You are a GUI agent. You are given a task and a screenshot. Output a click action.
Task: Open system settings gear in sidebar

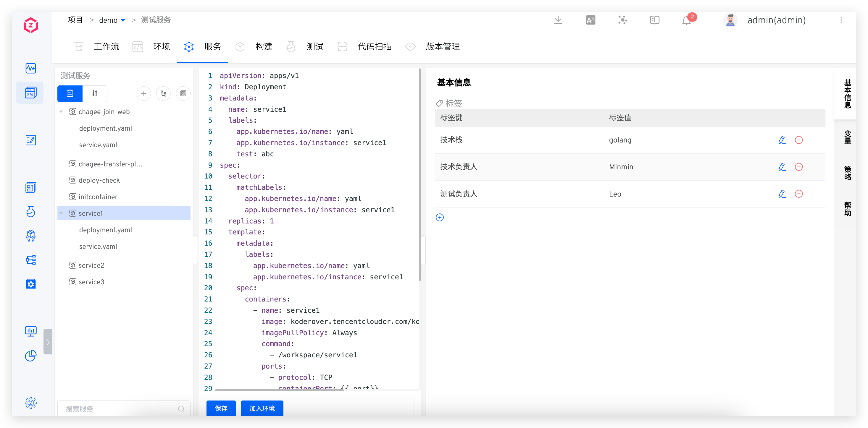coord(31,403)
